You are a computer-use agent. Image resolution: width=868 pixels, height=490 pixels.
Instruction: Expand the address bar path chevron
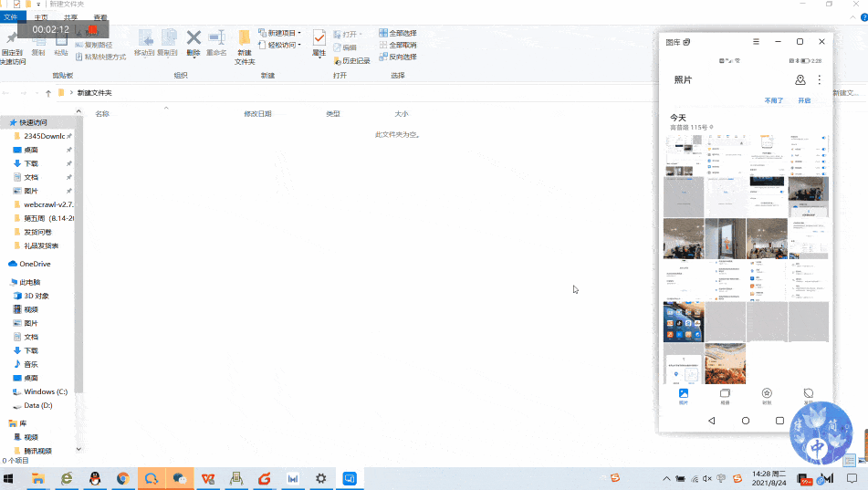71,92
